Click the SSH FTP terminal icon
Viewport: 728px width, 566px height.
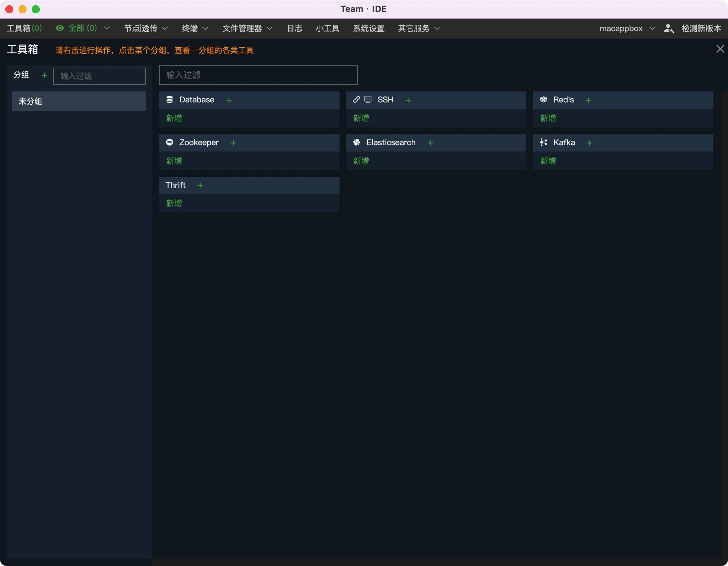(x=368, y=99)
